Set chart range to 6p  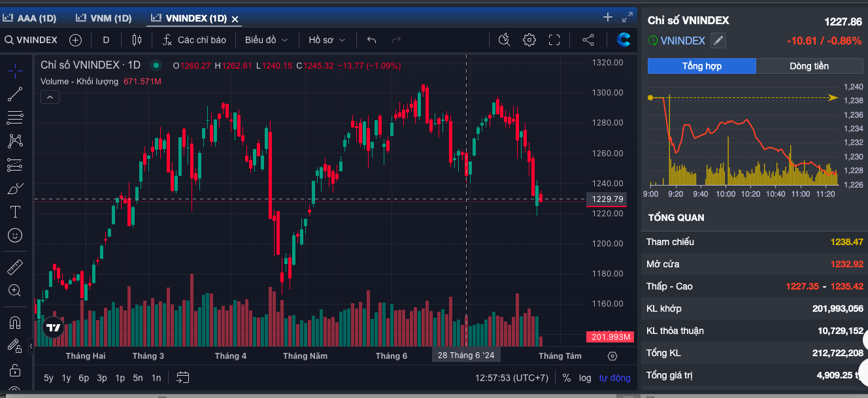pos(84,378)
